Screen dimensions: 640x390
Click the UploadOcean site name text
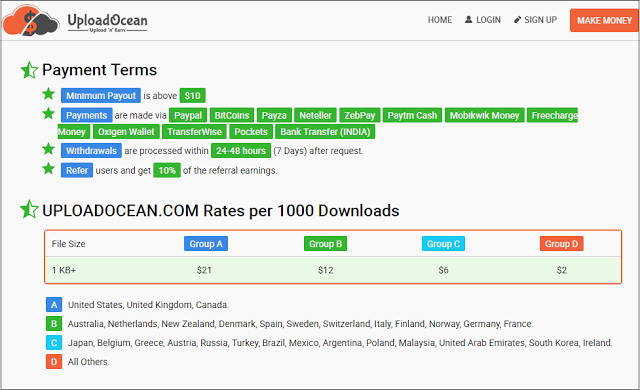107,20
